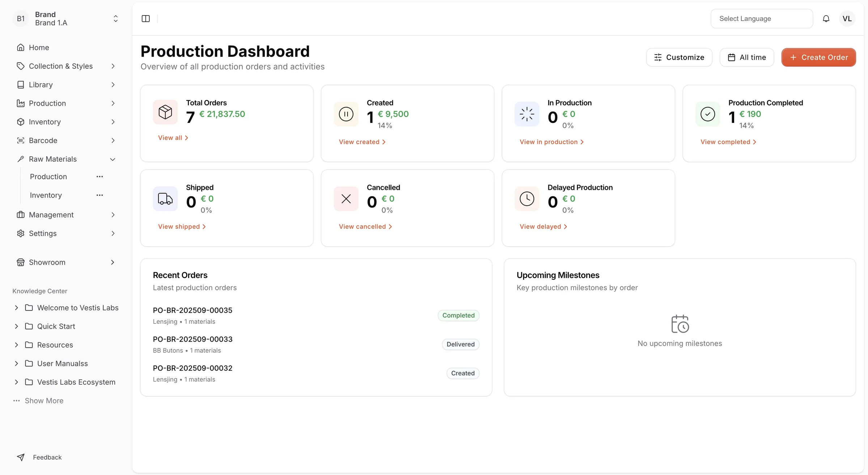This screenshot has height=475, width=868.
Task: Click the Total Orders box icon
Action: tap(165, 112)
